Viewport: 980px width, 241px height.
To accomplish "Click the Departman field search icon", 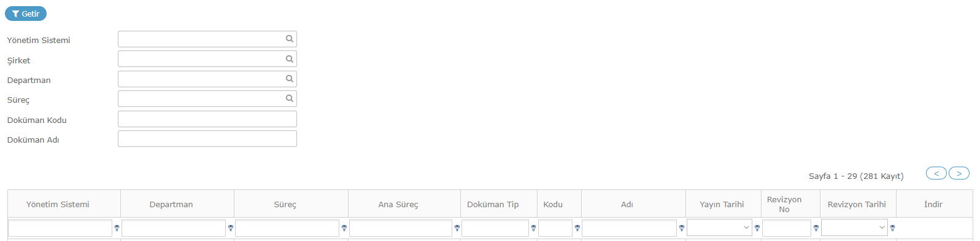I will pyautogui.click(x=289, y=79).
